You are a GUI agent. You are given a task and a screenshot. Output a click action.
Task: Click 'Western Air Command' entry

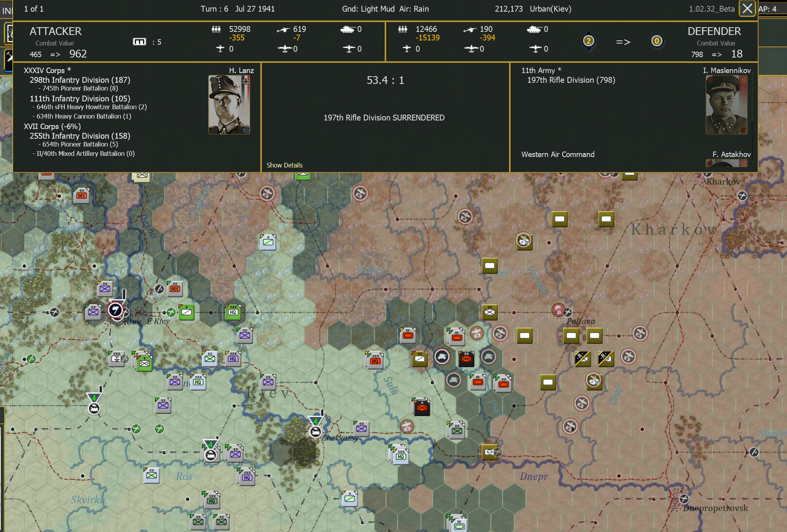coord(558,154)
